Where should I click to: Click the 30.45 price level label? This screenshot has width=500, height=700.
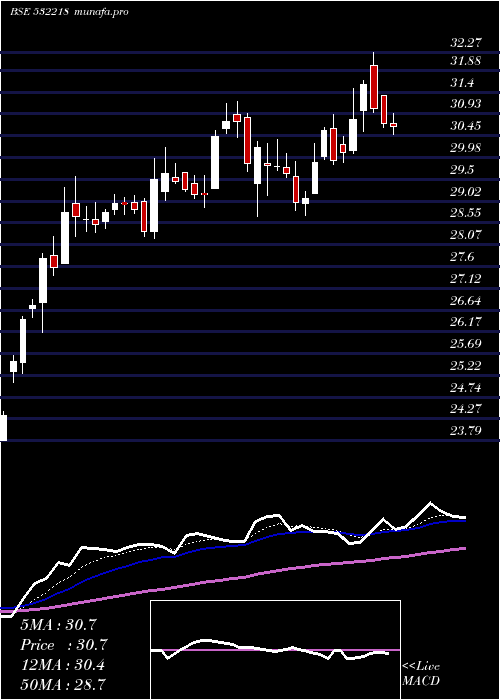[466, 126]
